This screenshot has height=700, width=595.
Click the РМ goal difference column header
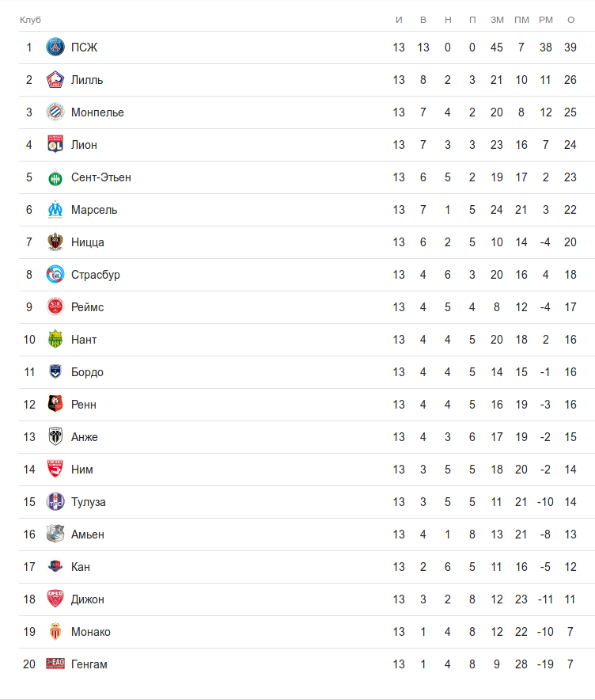coord(545,20)
